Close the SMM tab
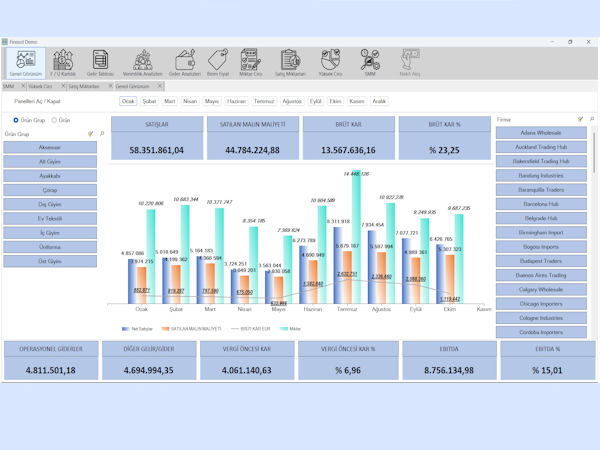600x450 pixels. click(23, 86)
